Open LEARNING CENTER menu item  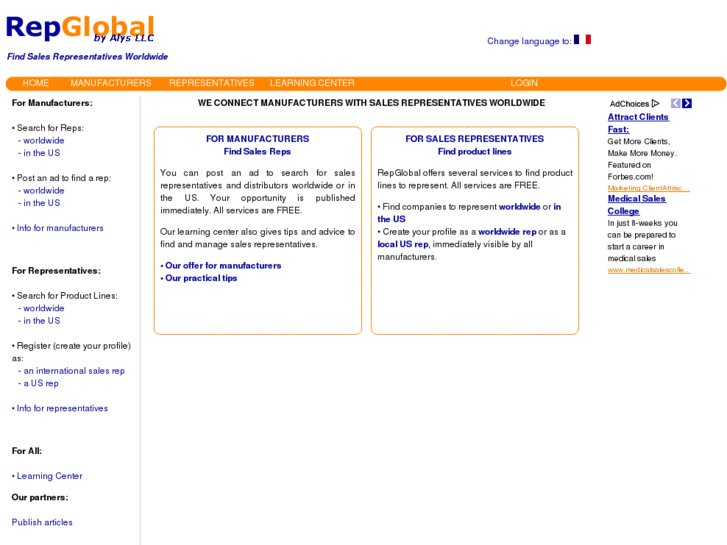(312, 83)
